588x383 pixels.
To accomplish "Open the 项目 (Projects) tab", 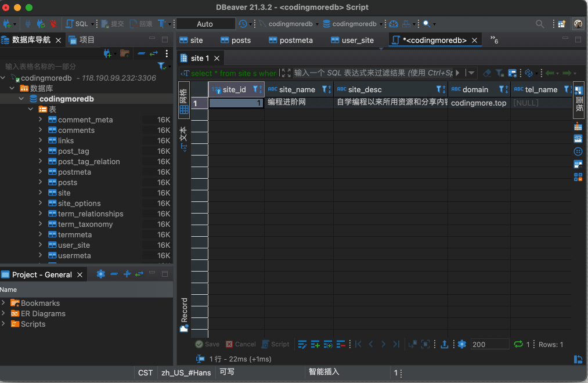I will 81,39.
